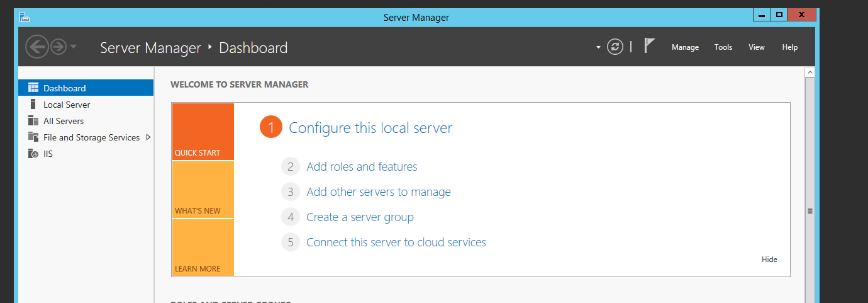Viewport: 868px width, 303px height.
Task: Click the Dashboard grid icon
Action: click(33, 88)
